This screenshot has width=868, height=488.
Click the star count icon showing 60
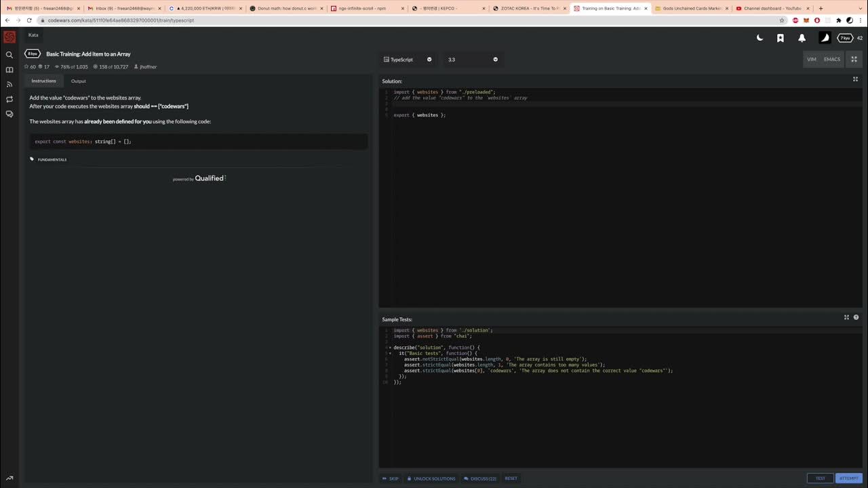(27, 66)
